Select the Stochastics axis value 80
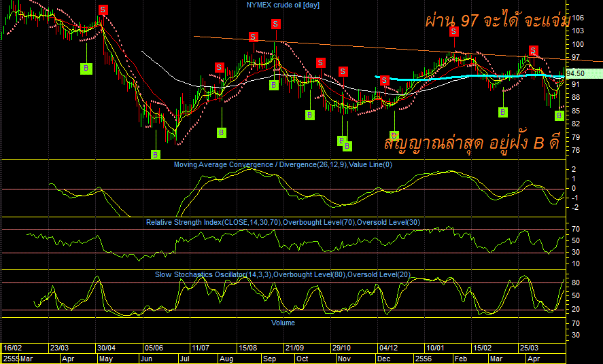The height and width of the screenshot is (364, 603). pos(576,283)
